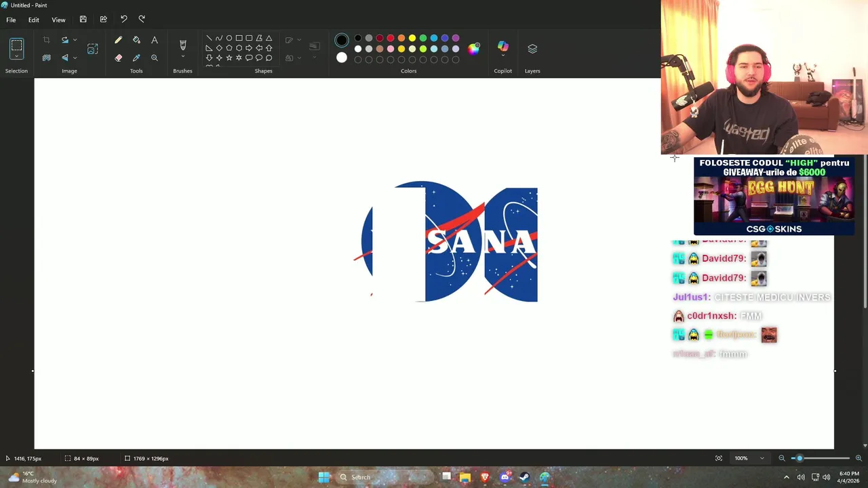Viewport: 868px width, 488px height.
Task: Select the Pencil tool
Action: click(118, 41)
